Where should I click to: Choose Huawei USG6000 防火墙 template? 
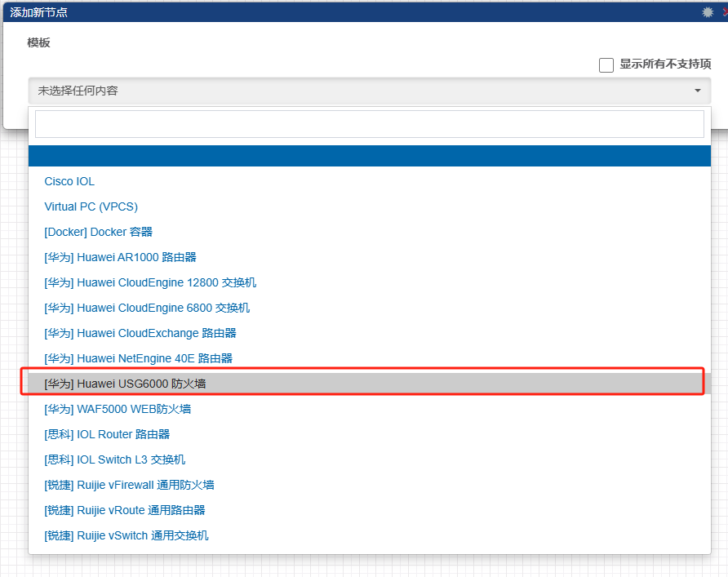370,384
